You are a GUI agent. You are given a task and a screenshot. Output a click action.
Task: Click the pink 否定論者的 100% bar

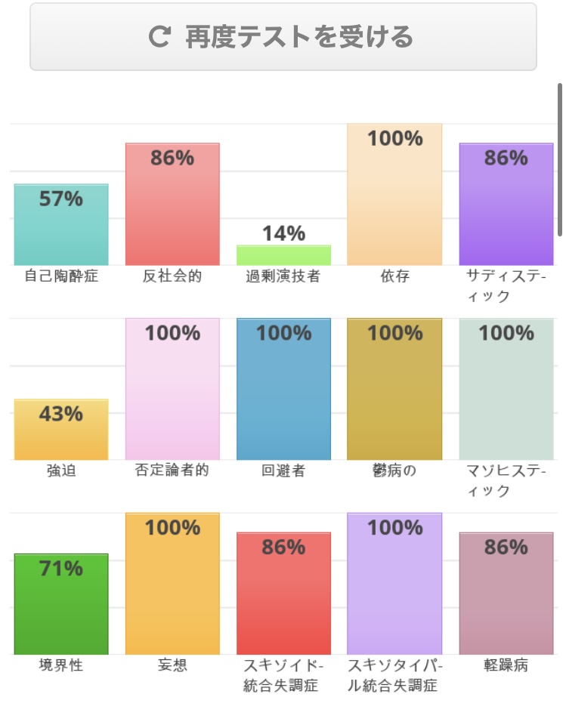pyautogui.click(x=172, y=390)
